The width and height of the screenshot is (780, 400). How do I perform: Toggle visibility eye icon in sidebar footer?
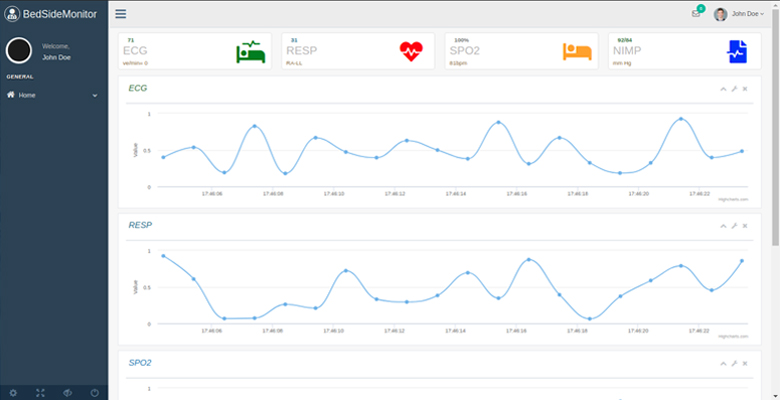[x=68, y=392]
